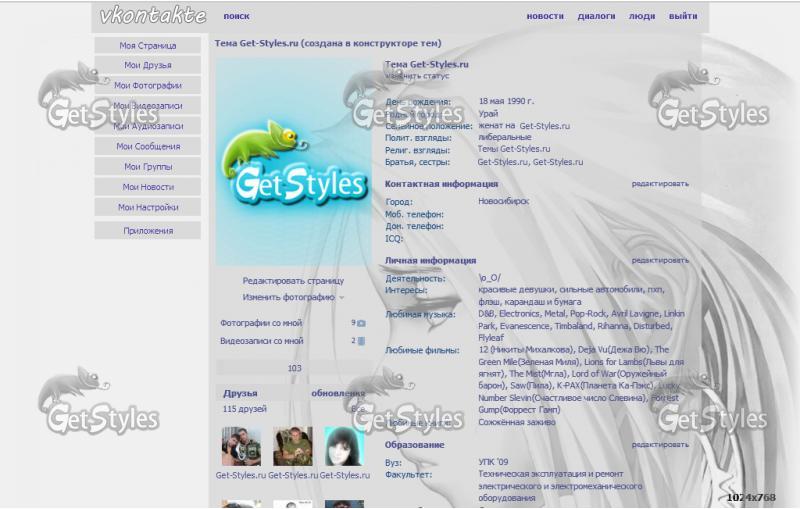Screen dimensions: 800x509
Task: Open поиск in the header
Action: click(x=236, y=16)
